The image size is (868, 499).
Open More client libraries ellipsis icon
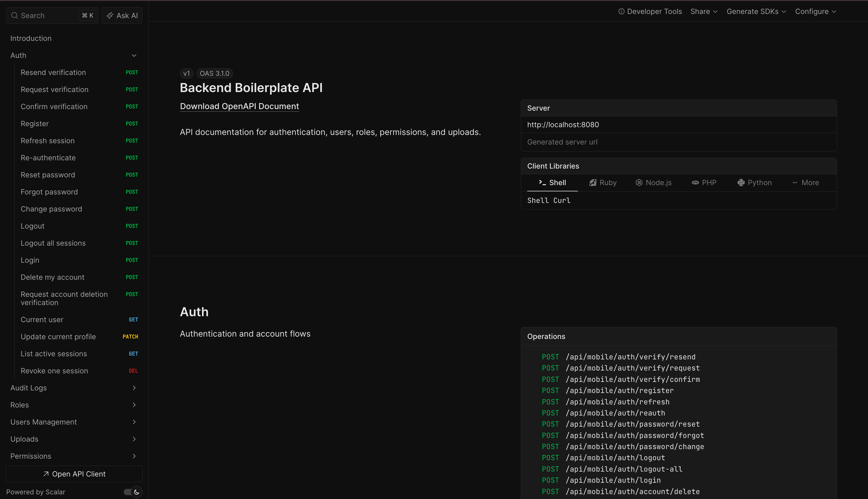(795, 183)
